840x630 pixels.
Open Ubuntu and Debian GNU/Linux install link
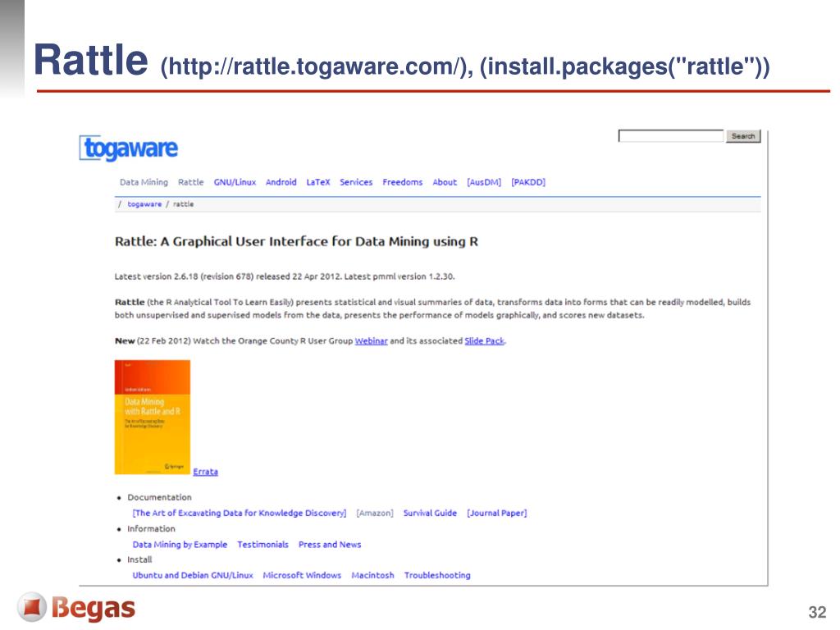(x=193, y=575)
